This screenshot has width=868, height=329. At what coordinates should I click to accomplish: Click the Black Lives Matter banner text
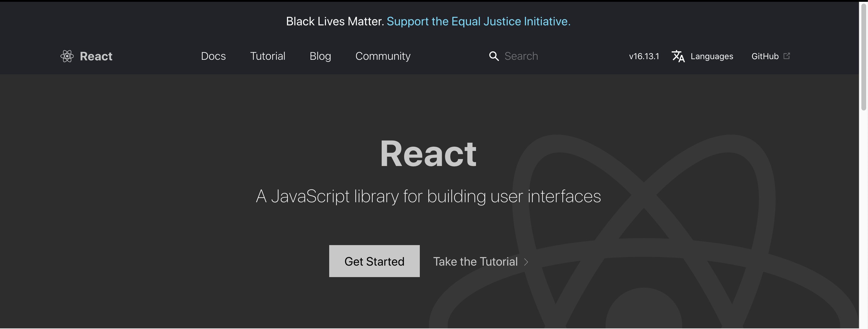pyautogui.click(x=335, y=21)
